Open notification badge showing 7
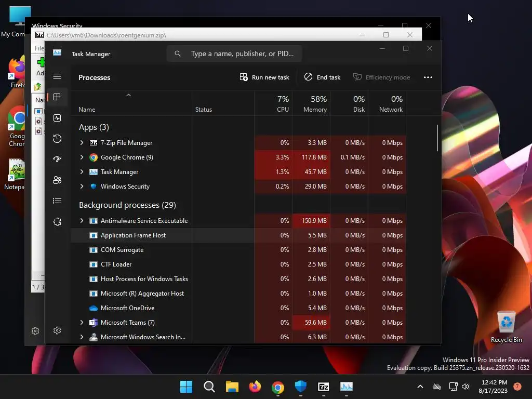 tap(517, 387)
